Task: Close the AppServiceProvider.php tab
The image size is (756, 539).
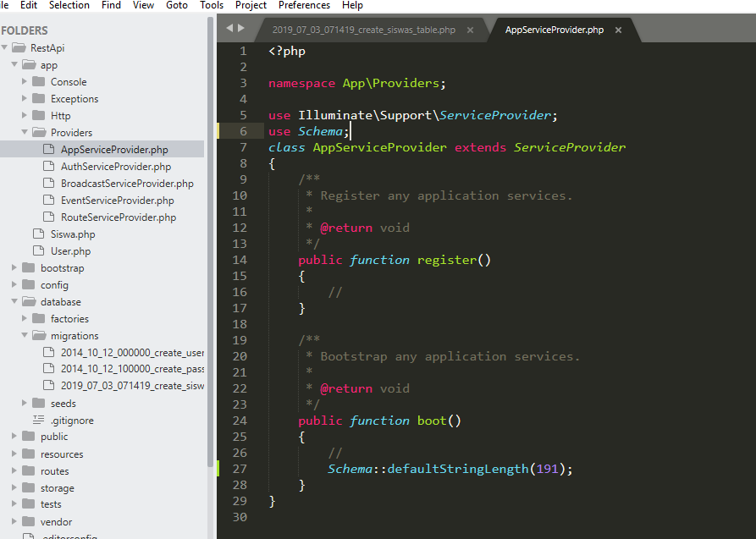Action: point(618,30)
